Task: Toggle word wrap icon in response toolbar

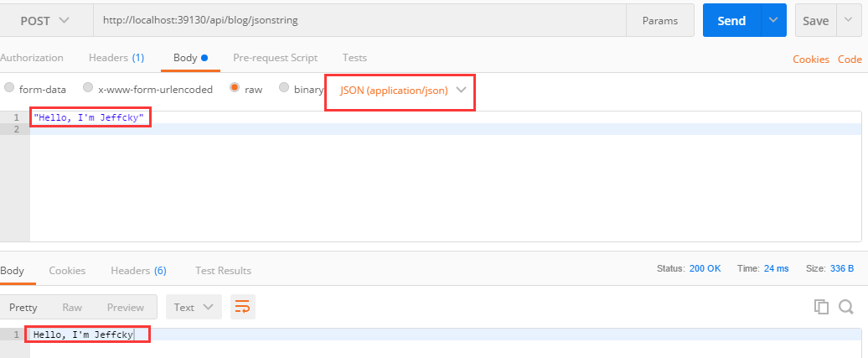Action: coord(242,307)
